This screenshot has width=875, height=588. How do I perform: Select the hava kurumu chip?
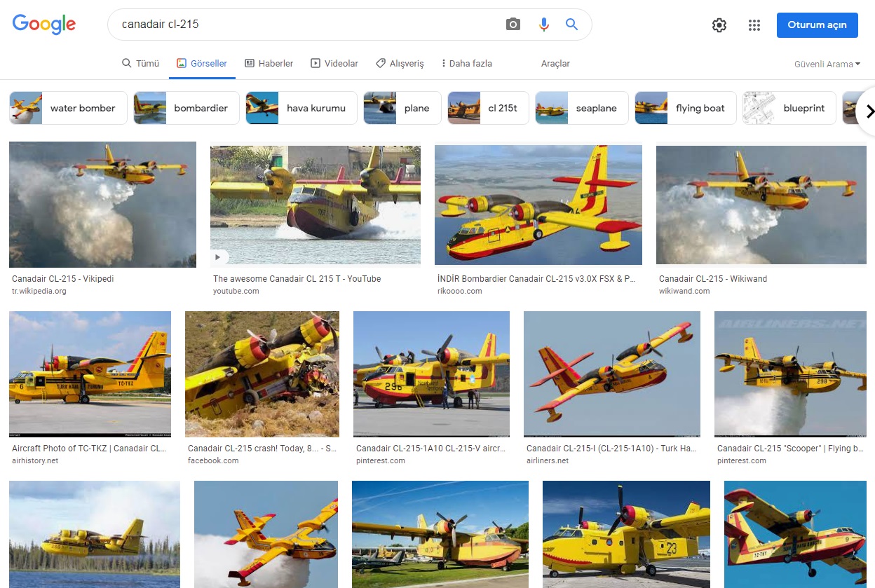point(301,108)
